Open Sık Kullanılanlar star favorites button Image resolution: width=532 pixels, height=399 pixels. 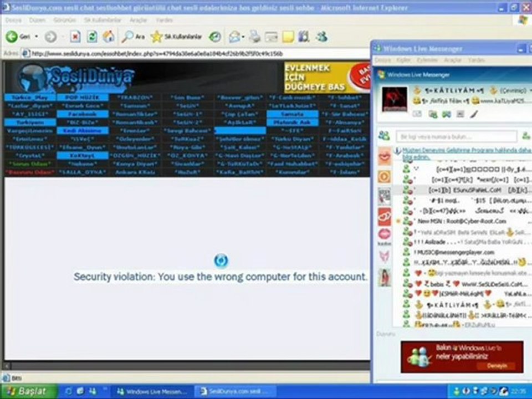176,37
